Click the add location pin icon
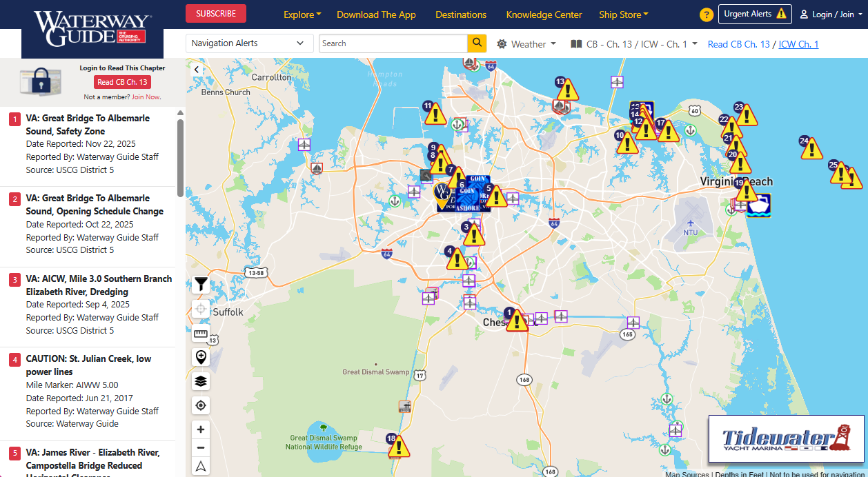The height and width of the screenshot is (477, 868). [201, 357]
